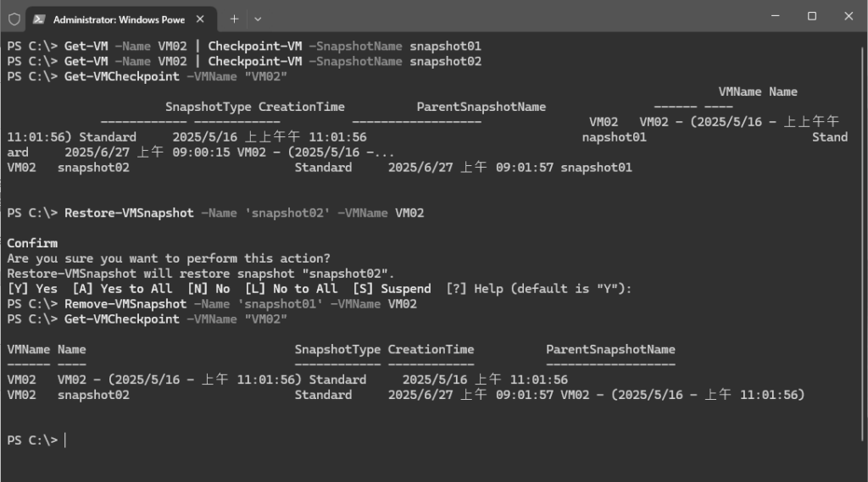The width and height of the screenshot is (868, 482).
Task: Open a new tab with the plus icon
Action: (x=234, y=19)
